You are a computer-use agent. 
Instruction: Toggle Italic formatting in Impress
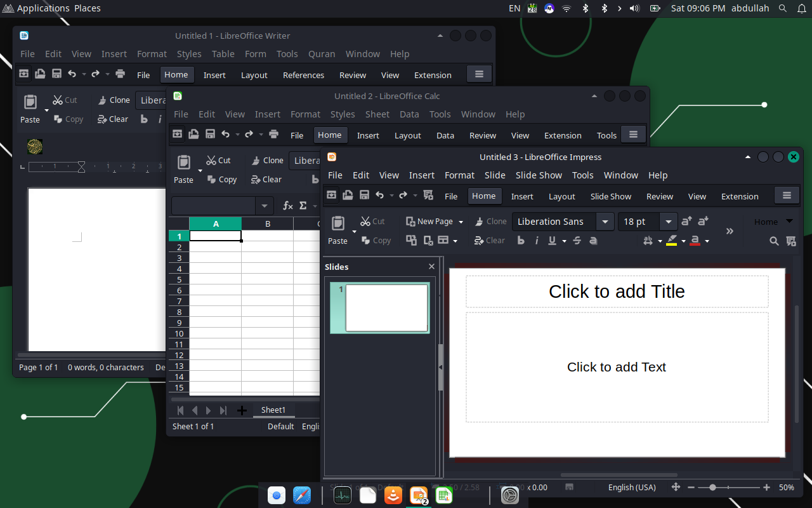point(537,241)
